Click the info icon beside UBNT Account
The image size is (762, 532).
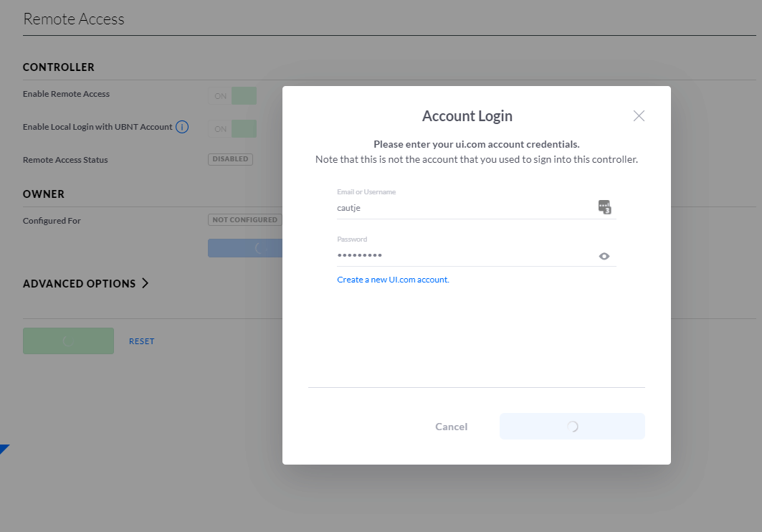tap(182, 128)
